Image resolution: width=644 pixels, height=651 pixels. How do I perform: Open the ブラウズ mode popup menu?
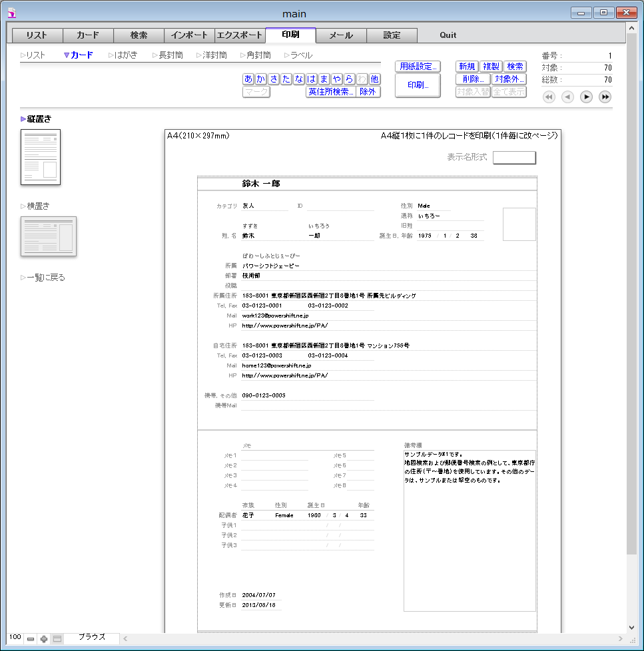[x=92, y=638]
